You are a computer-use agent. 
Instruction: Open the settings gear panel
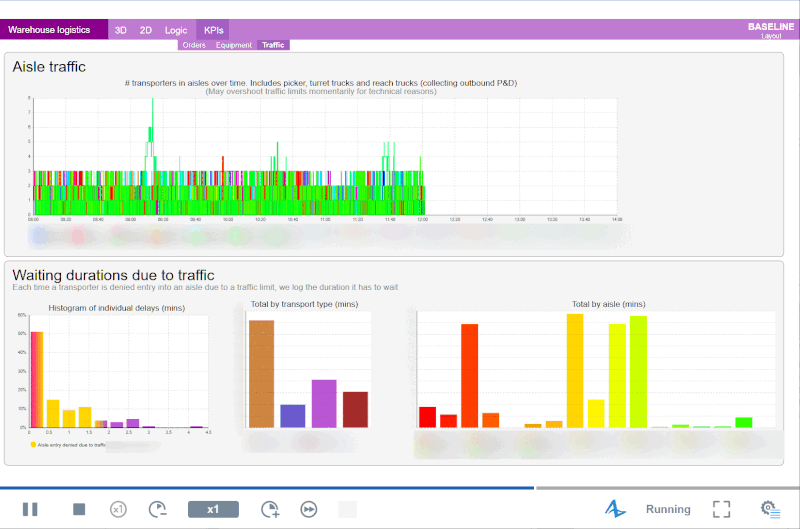point(770,509)
